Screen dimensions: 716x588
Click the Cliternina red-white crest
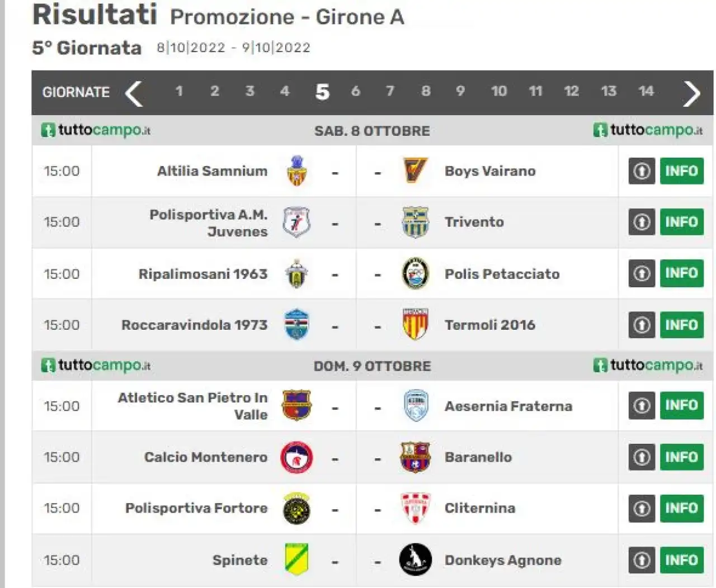coord(415,508)
